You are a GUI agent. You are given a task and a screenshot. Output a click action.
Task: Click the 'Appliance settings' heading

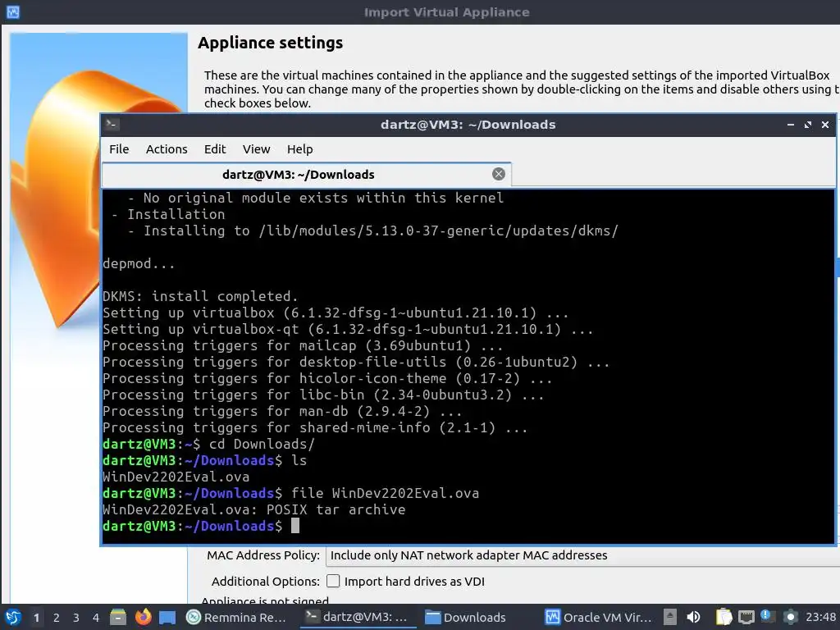point(271,43)
